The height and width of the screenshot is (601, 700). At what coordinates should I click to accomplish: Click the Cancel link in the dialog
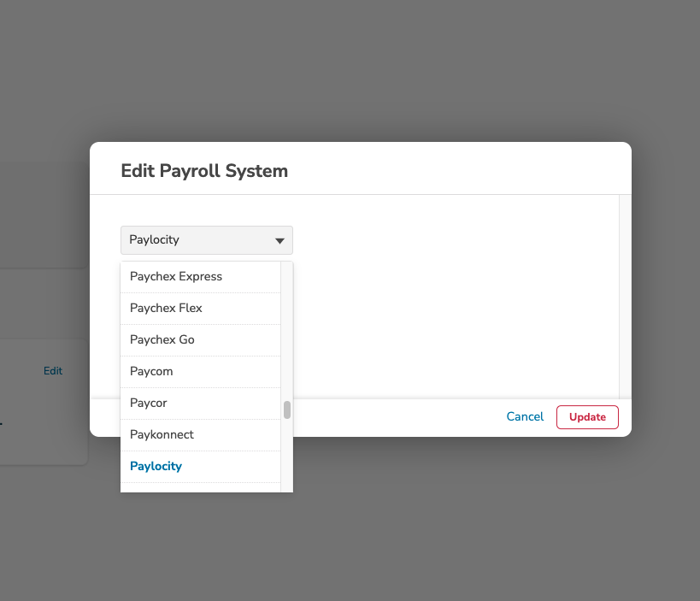[x=525, y=416]
